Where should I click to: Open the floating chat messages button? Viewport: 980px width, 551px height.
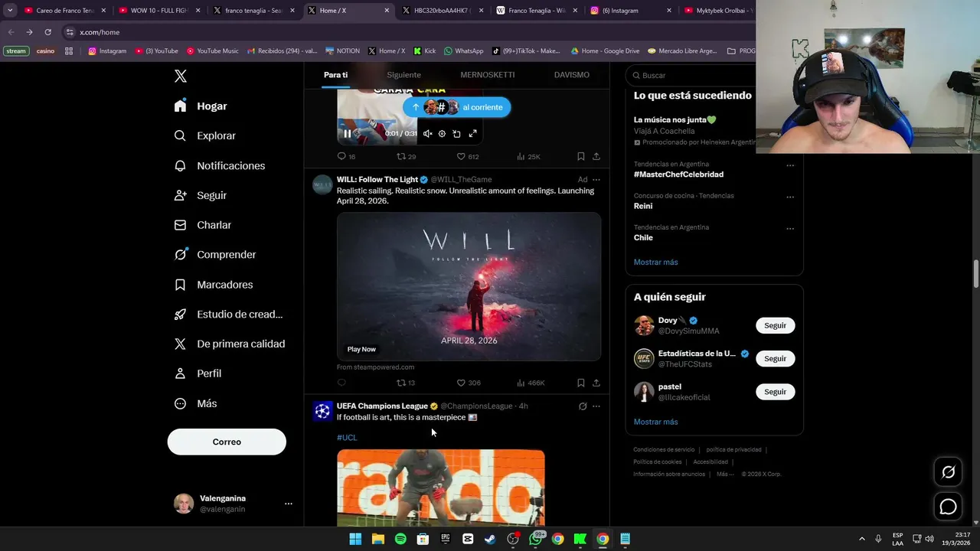click(x=948, y=507)
